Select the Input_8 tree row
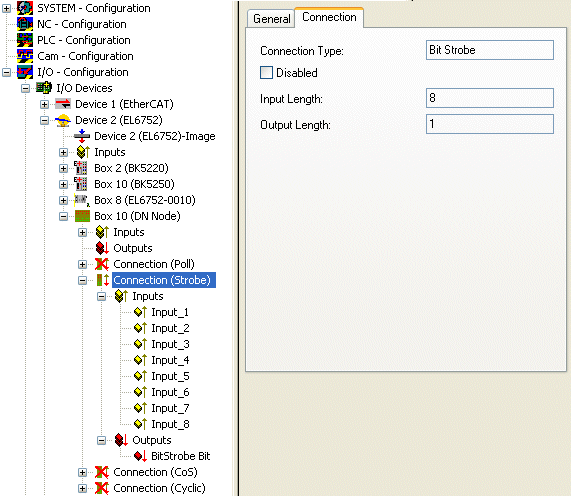 click(170, 424)
